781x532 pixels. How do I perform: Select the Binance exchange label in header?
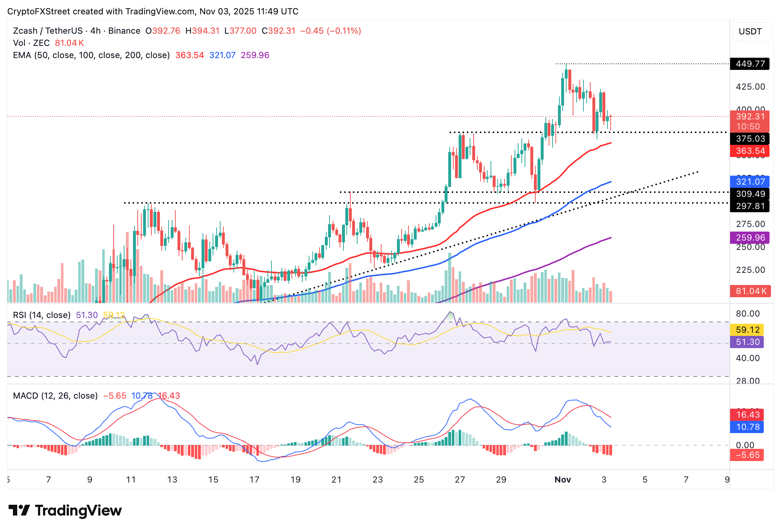pyautogui.click(x=124, y=31)
